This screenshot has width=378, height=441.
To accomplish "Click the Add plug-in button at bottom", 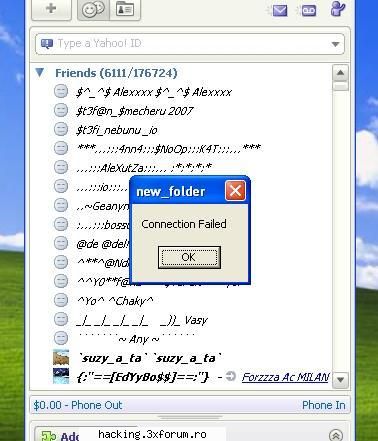I will [60, 435].
